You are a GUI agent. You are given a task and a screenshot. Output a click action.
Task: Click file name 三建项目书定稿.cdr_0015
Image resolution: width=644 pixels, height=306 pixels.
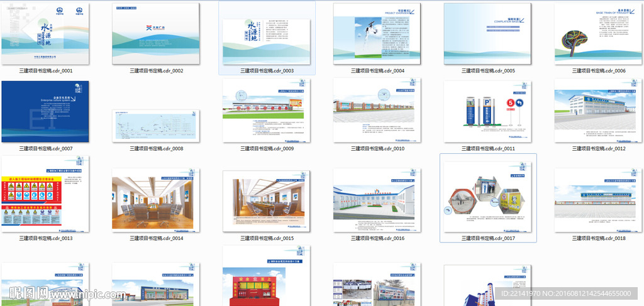[267, 238]
